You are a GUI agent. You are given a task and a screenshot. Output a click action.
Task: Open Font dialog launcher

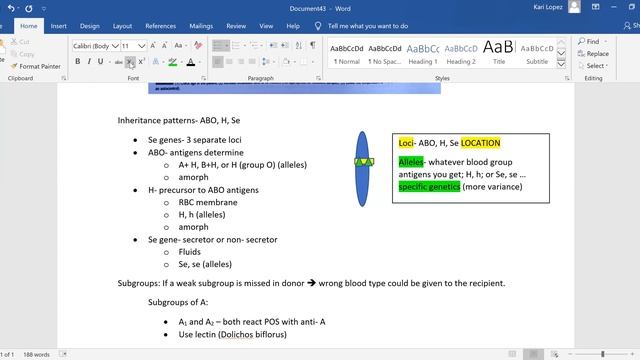[203, 78]
